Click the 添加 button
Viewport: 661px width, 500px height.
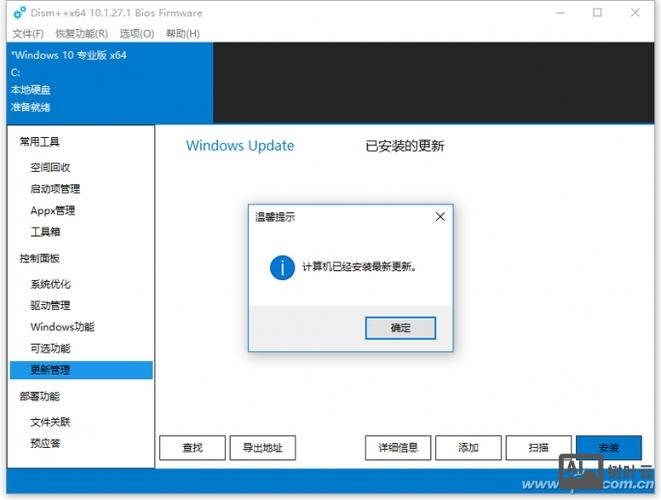[x=468, y=448]
